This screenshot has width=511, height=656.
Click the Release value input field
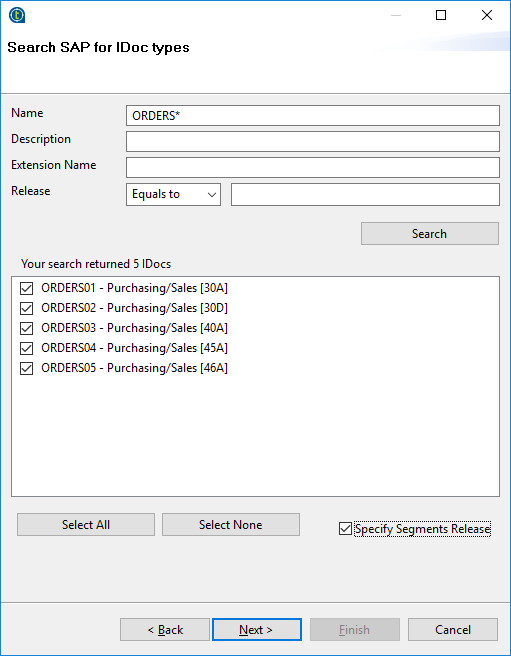[365, 195]
